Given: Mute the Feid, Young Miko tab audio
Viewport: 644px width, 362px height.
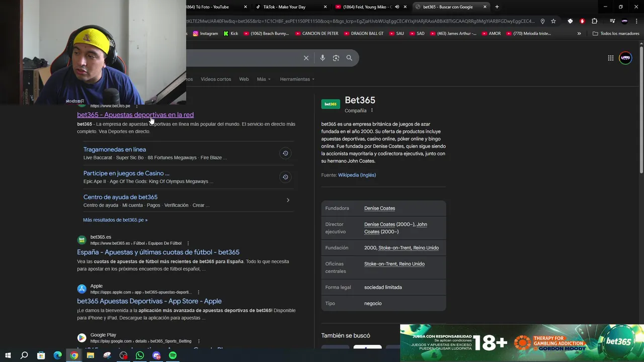Looking at the screenshot, I should pos(396,7).
